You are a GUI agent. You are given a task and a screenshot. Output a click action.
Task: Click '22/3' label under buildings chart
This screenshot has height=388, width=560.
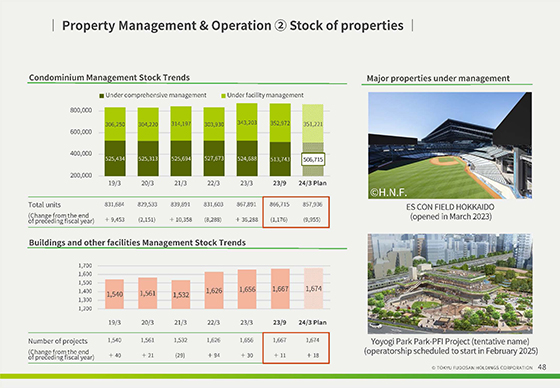214,322
